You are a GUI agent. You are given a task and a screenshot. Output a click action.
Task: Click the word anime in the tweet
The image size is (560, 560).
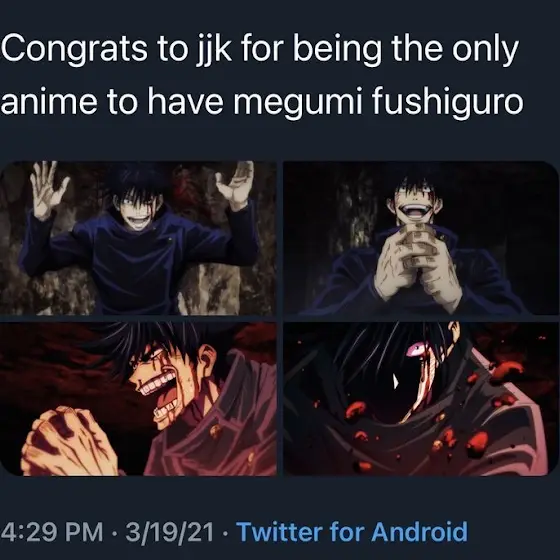[49, 101]
